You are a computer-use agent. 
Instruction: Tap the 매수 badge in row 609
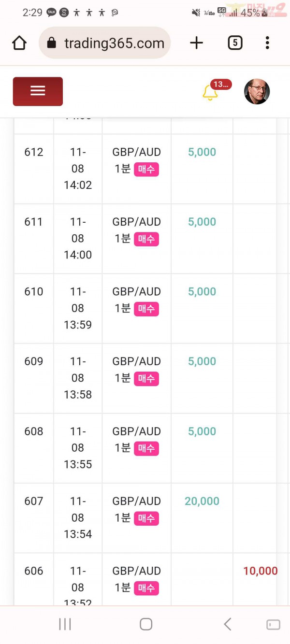[x=146, y=379]
